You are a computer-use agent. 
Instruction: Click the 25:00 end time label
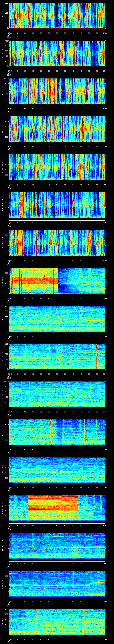coord(105,336)
